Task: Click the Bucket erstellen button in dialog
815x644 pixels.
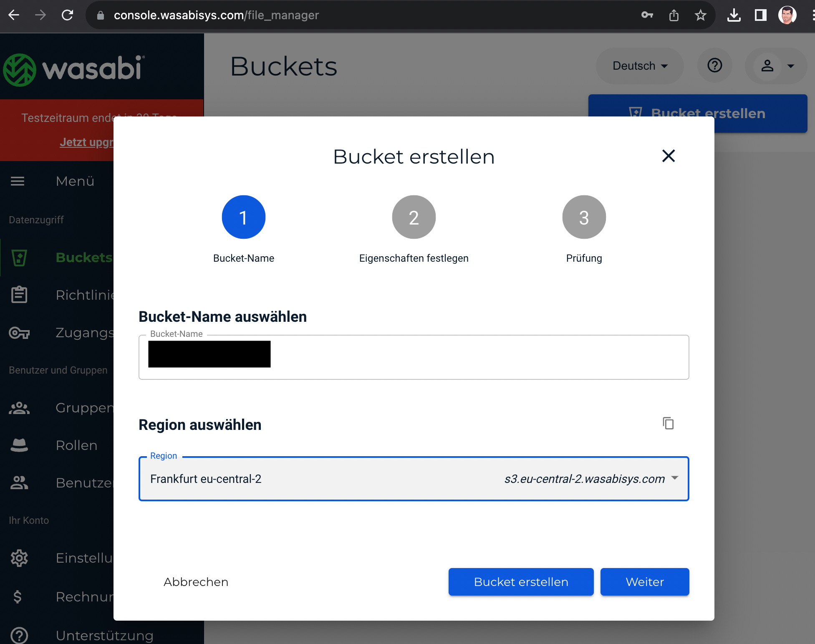Action: coord(521,582)
